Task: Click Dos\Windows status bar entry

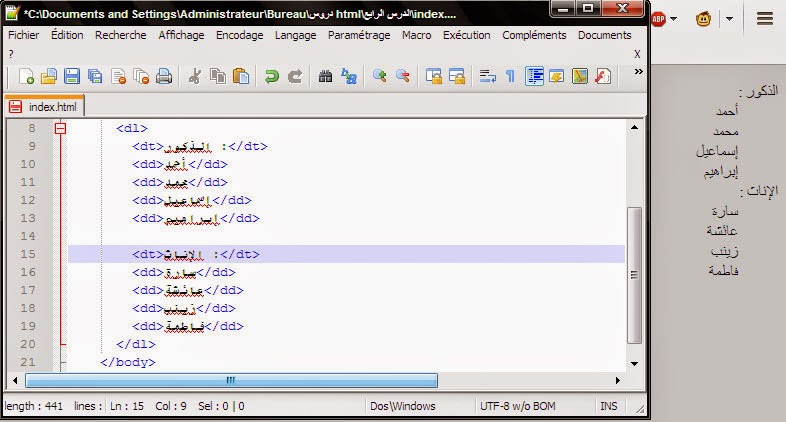Action: point(403,406)
